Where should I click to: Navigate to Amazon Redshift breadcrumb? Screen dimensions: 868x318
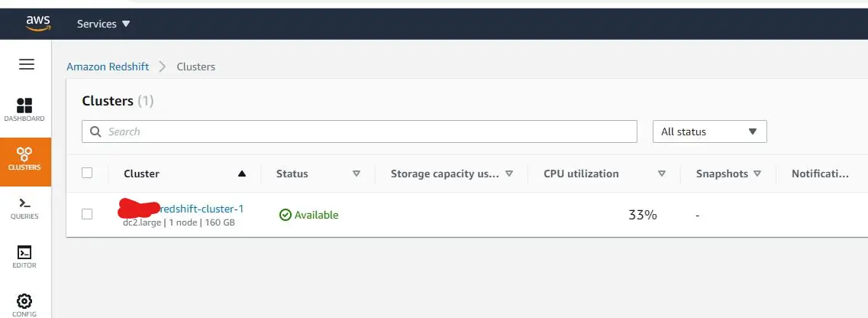click(x=108, y=67)
